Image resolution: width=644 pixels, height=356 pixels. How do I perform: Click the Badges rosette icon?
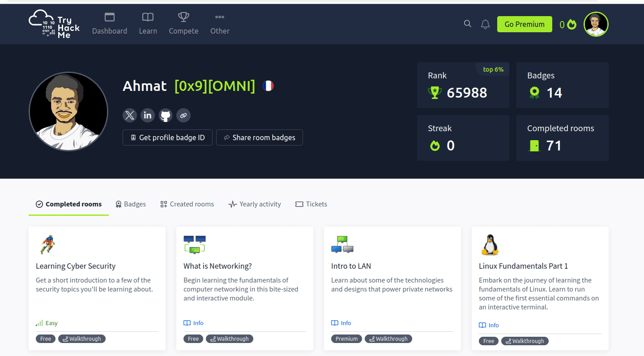[534, 93]
